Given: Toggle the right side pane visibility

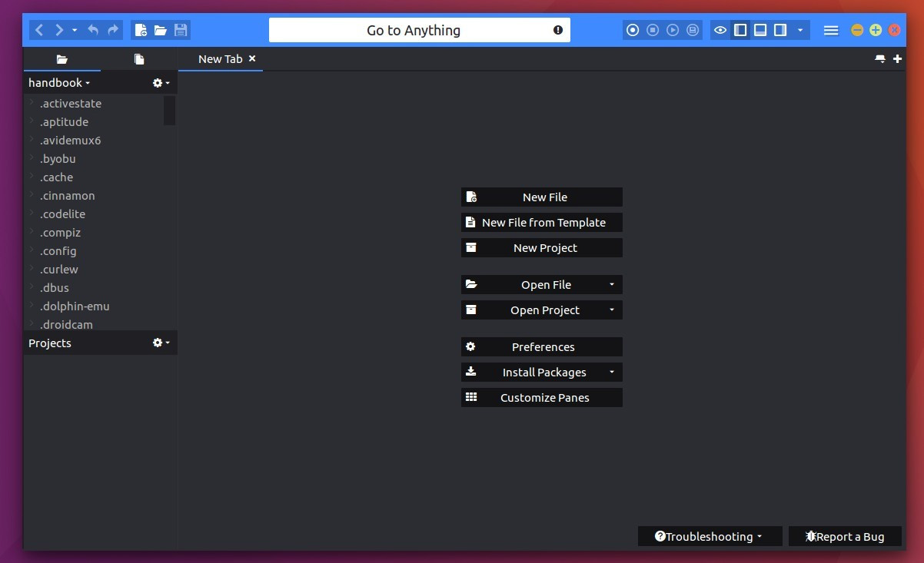Looking at the screenshot, I should [780, 30].
